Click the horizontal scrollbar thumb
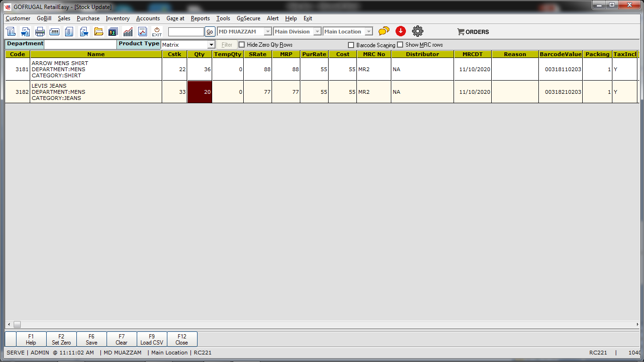Screen dimensions: 644x362 click(x=17, y=324)
